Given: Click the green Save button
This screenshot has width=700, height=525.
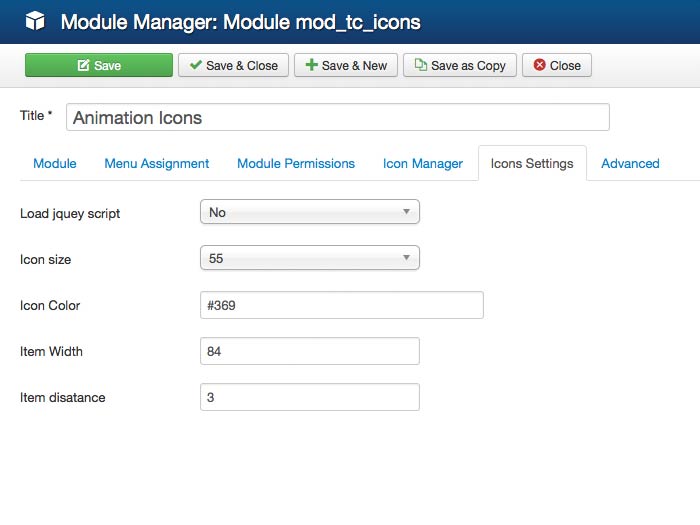Looking at the screenshot, I should [98, 65].
